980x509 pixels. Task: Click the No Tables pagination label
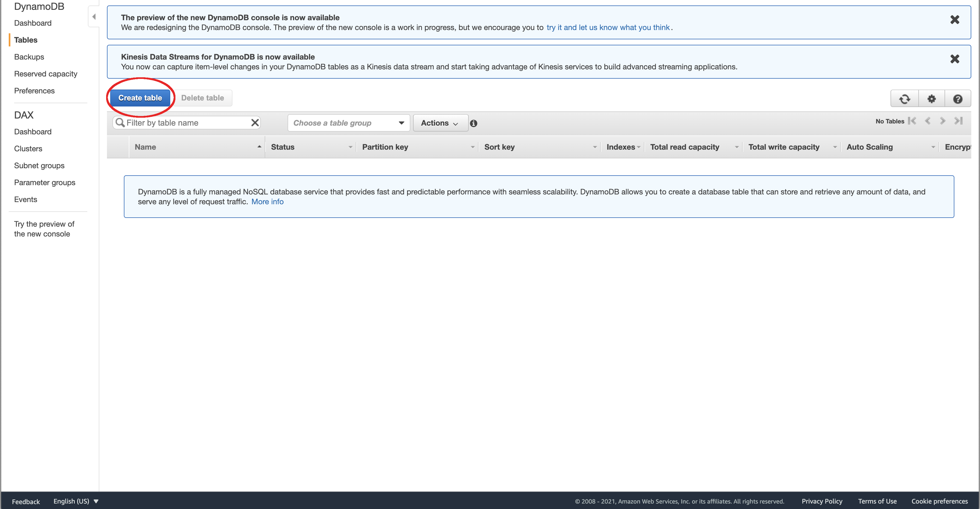click(889, 121)
